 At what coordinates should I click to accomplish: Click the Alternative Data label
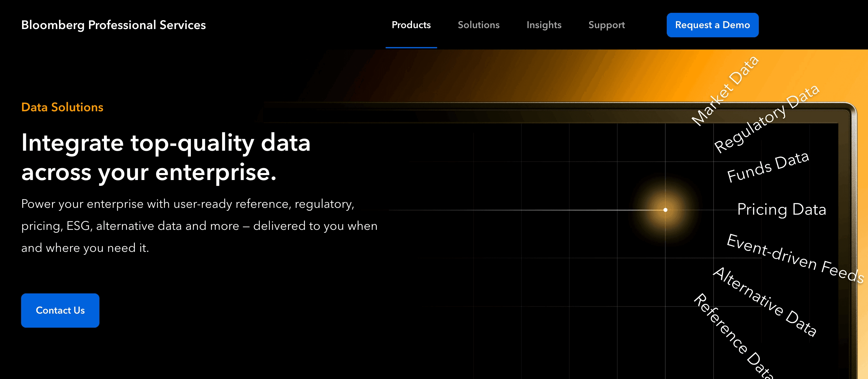pyautogui.click(x=765, y=301)
